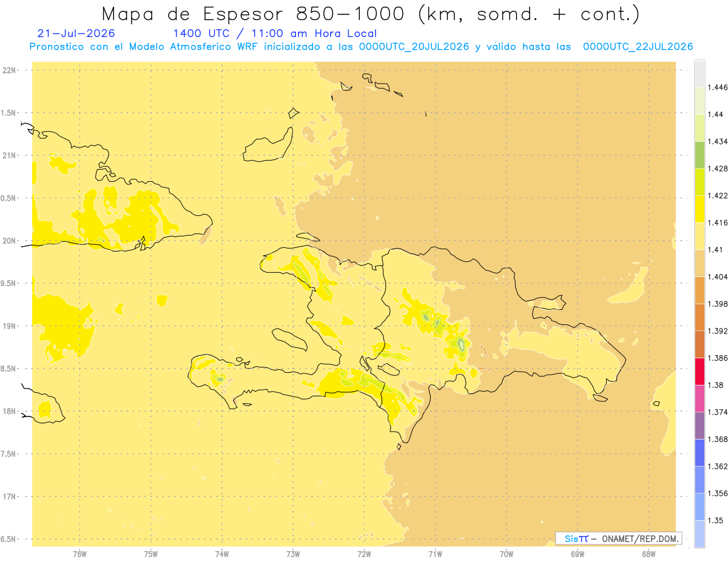Select the date label '21-Jul-2026'
Viewport: 728px width, 562px height.
point(76,33)
